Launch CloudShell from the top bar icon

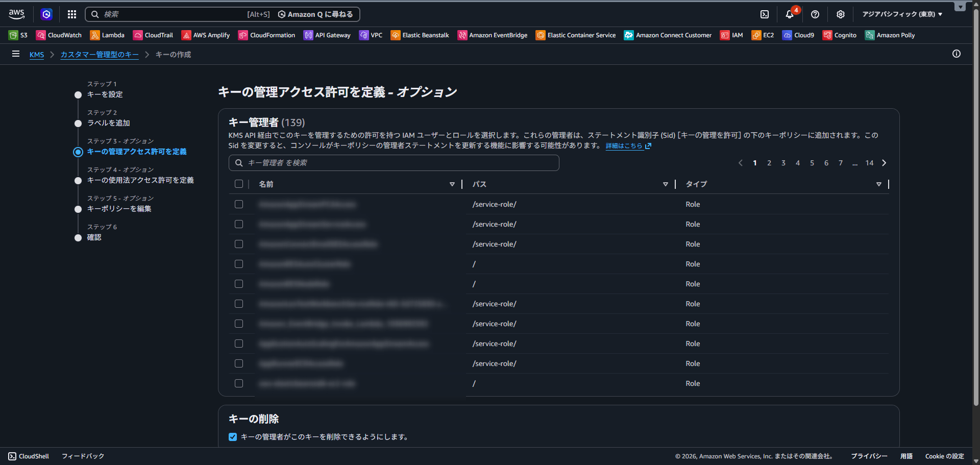(765, 14)
